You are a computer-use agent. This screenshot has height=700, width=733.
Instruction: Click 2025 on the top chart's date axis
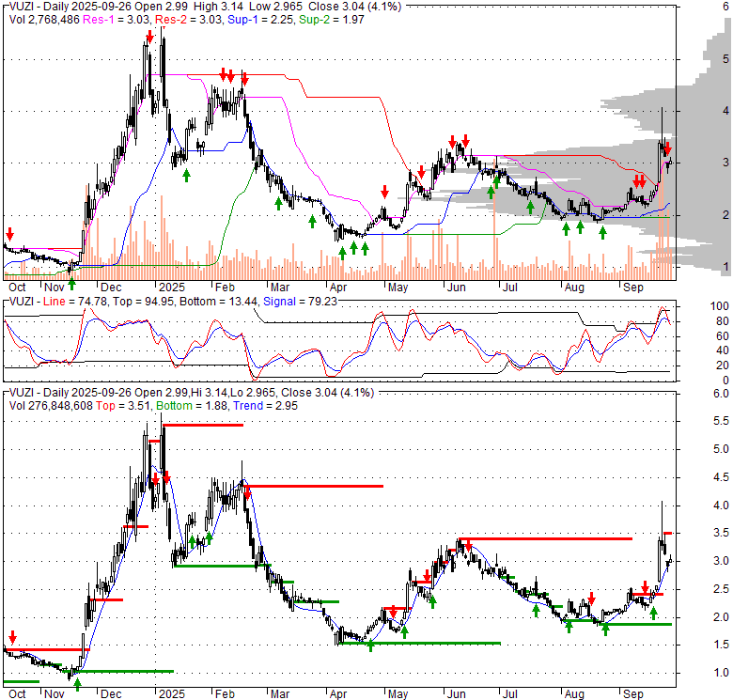tap(172, 287)
